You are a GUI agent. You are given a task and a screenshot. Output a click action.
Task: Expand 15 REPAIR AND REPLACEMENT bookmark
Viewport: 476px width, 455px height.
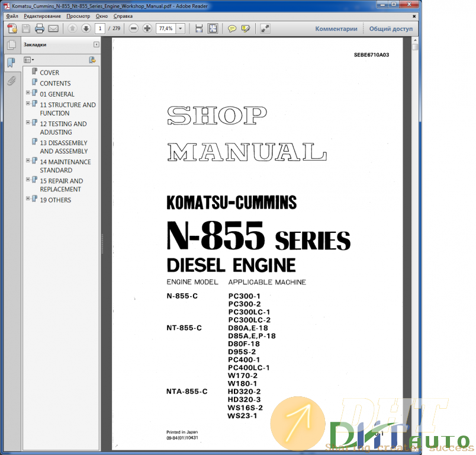tap(28, 180)
